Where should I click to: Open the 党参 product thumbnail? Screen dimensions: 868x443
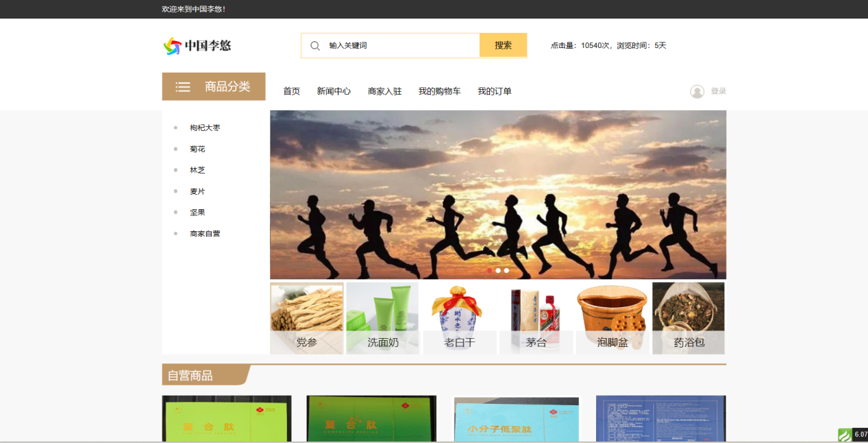click(x=307, y=318)
